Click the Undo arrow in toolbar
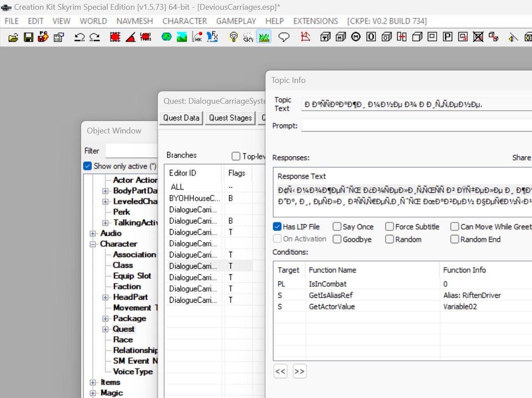This screenshot has height=398, width=532. pos(79,37)
